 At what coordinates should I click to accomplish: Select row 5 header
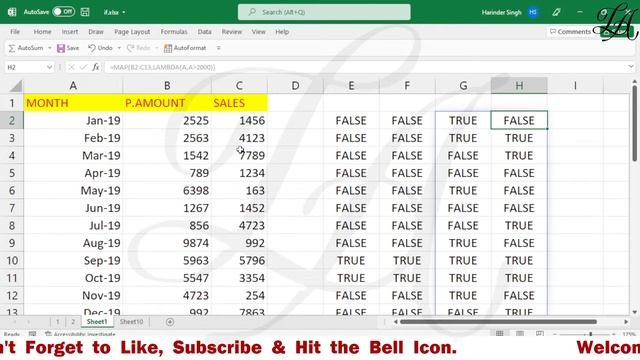12,173
